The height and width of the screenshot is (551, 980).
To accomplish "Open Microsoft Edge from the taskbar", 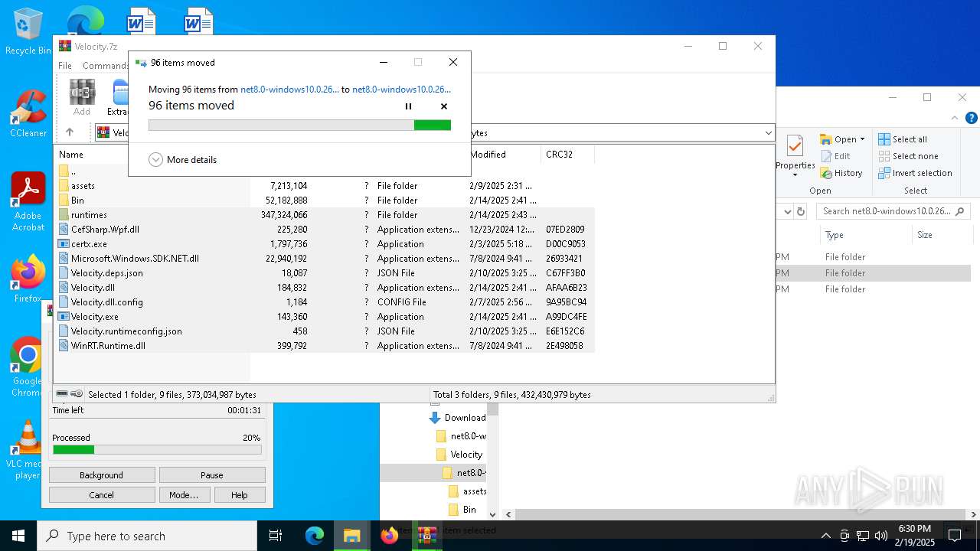I will tap(315, 536).
